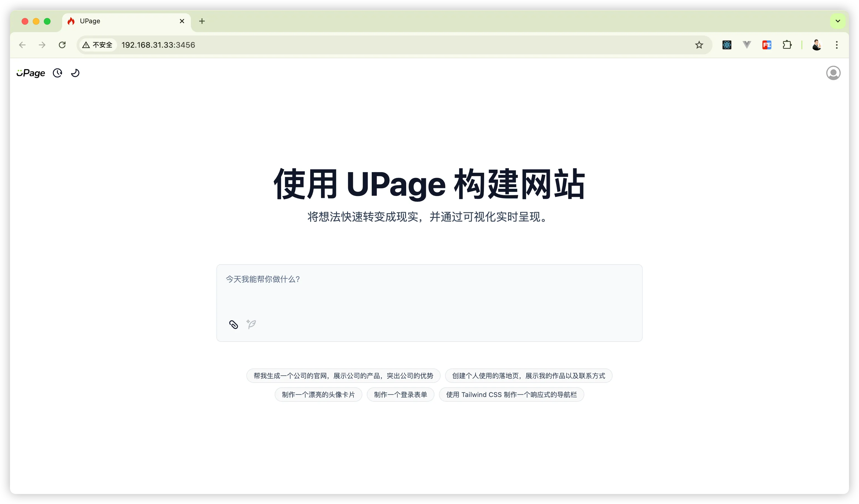Open the React Developer Tools extension icon
Image resolution: width=859 pixels, height=504 pixels.
pos(727,45)
